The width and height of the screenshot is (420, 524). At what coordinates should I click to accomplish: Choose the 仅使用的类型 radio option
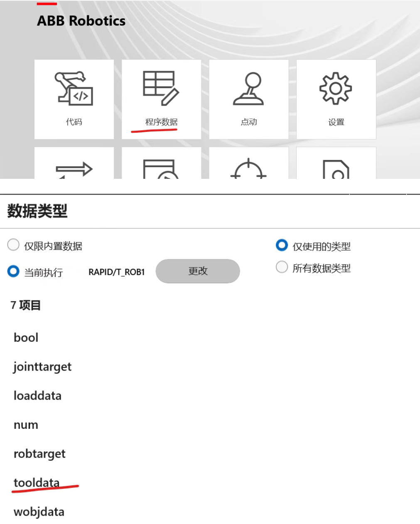(282, 245)
